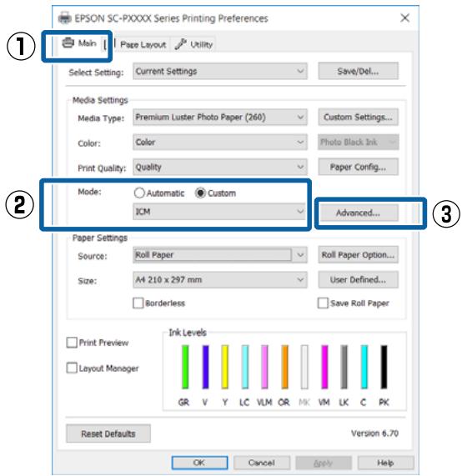Image resolution: width=462 pixels, height=476 pixels.
Task: Click the GR green ink level bar
Action: [185, 367]
